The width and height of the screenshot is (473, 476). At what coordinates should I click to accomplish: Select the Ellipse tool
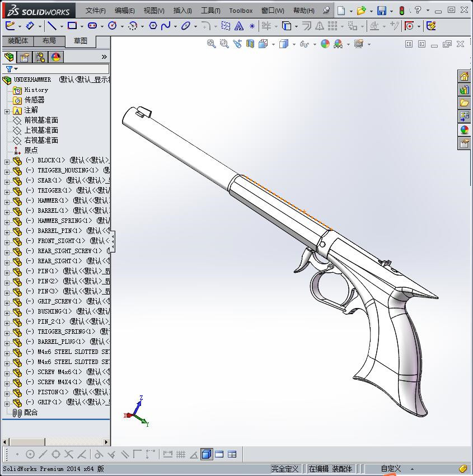pyautogui.click(x=186, y=26)
